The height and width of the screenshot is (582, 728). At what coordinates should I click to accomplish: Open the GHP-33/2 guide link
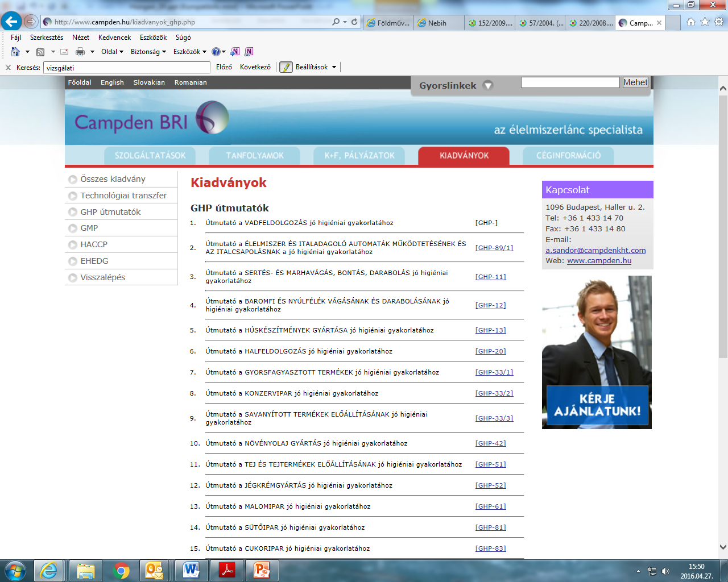coord(494,393)
